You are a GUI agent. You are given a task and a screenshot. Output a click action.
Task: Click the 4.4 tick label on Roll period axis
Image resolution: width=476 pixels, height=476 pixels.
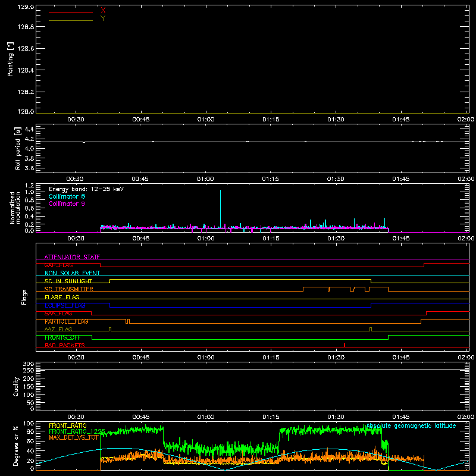29,129
